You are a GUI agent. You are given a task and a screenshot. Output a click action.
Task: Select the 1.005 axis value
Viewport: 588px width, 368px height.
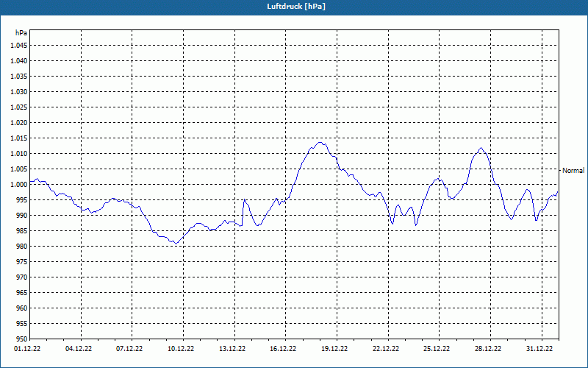pos(19,169)
